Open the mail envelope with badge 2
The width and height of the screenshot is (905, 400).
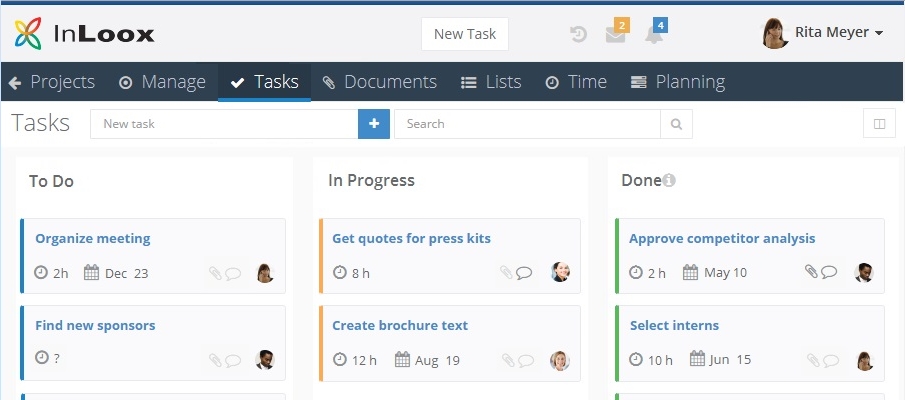coord(616,33)
